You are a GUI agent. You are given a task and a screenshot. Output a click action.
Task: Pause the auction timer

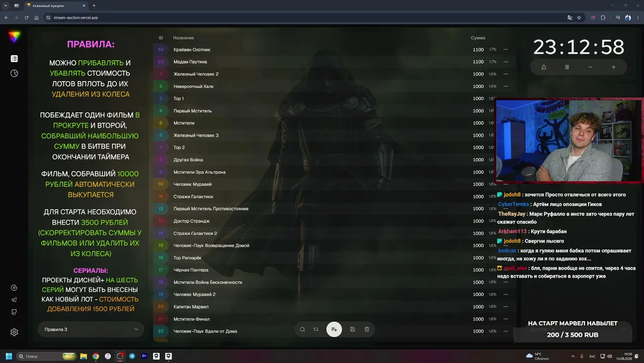[x=567, y=67]
